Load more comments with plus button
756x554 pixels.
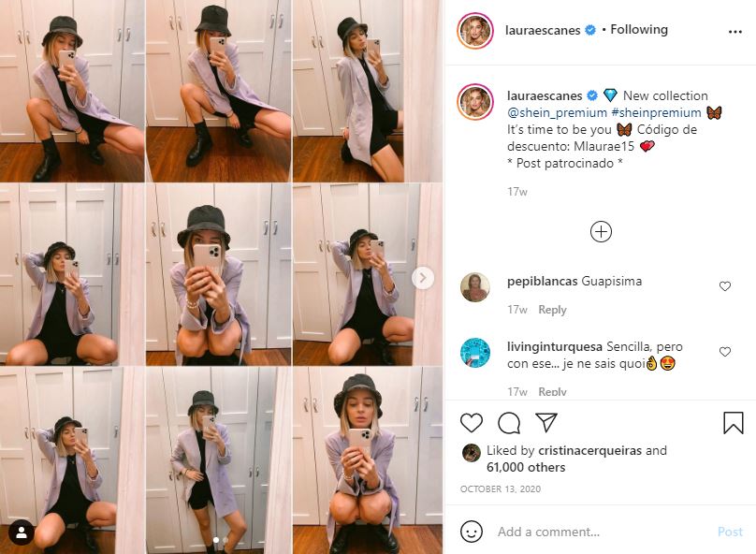click(x=601, y=232)
